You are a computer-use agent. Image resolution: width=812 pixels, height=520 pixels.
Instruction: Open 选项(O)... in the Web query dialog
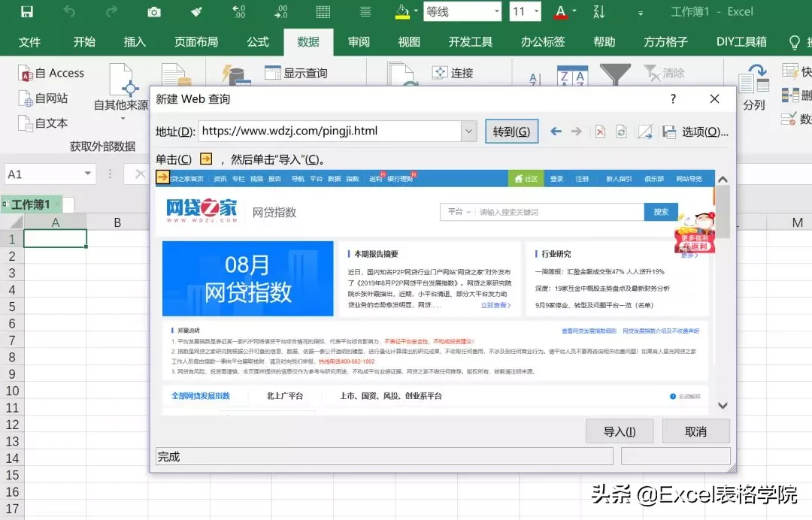pos(704,132)
